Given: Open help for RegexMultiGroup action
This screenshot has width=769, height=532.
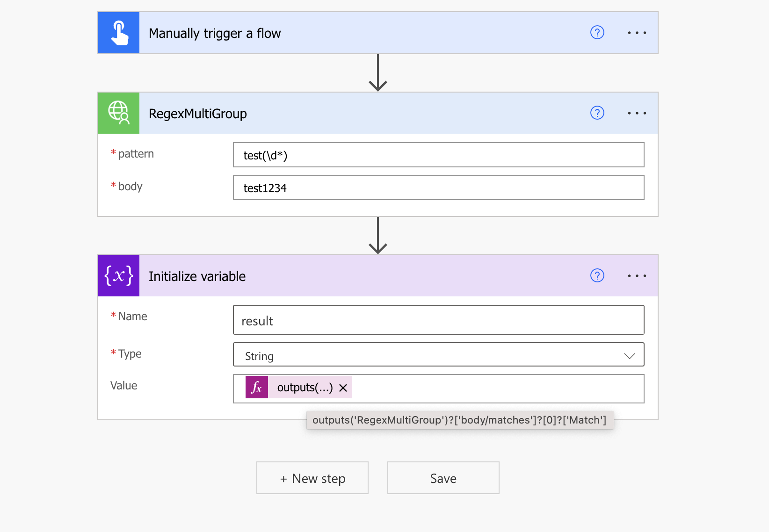Looking at the screenshot, I should (597, 113).
